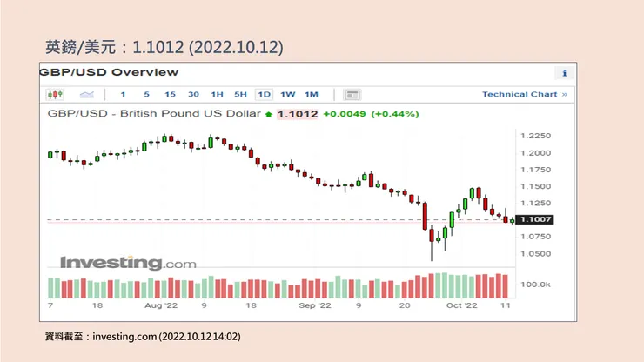Screen dimensions: 644x362
Task: Click the Oct '22 time axis label
Action: point(460,306)
